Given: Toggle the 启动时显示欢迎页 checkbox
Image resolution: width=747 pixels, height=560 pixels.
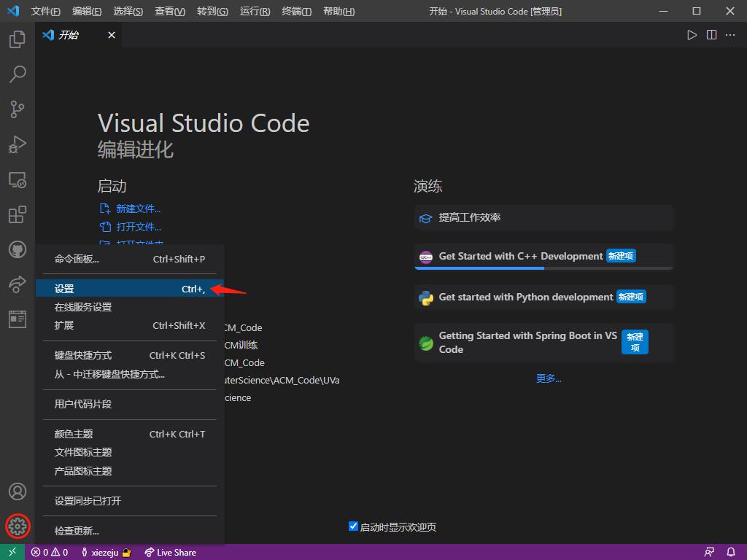Looking at the screenshot, I should click(x=353, y=526).
